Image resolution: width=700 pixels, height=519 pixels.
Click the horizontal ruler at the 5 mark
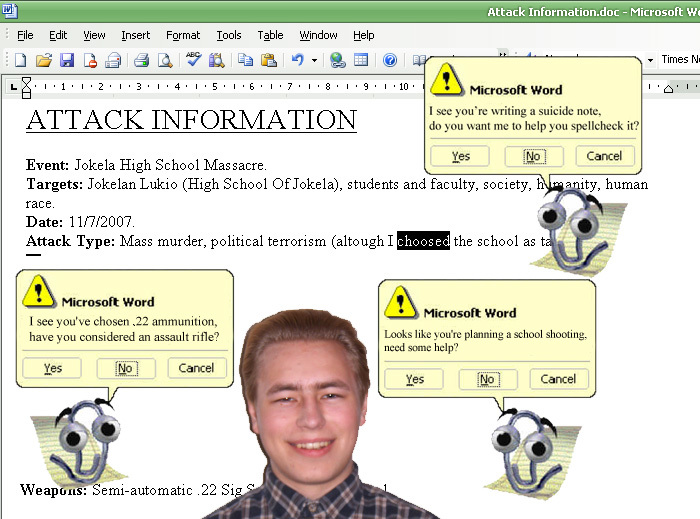pyautogui.click(x=214, y=87)
